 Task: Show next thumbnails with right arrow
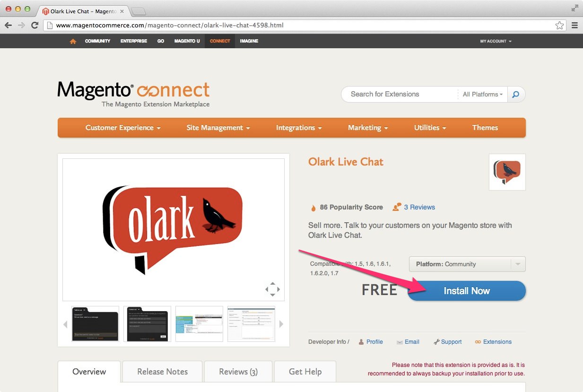(x=281, y=324)
